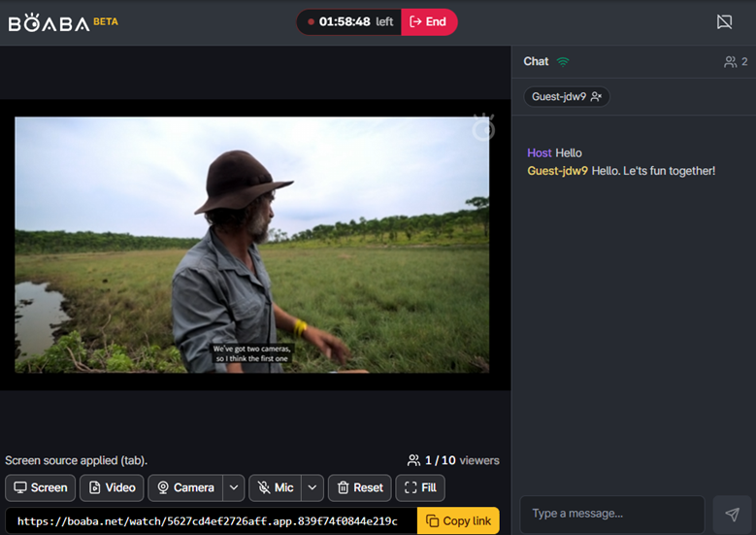Hide the chat panel icon
Image resolution: width=756 pixels, height=535 pixels.
pos(724,21)
